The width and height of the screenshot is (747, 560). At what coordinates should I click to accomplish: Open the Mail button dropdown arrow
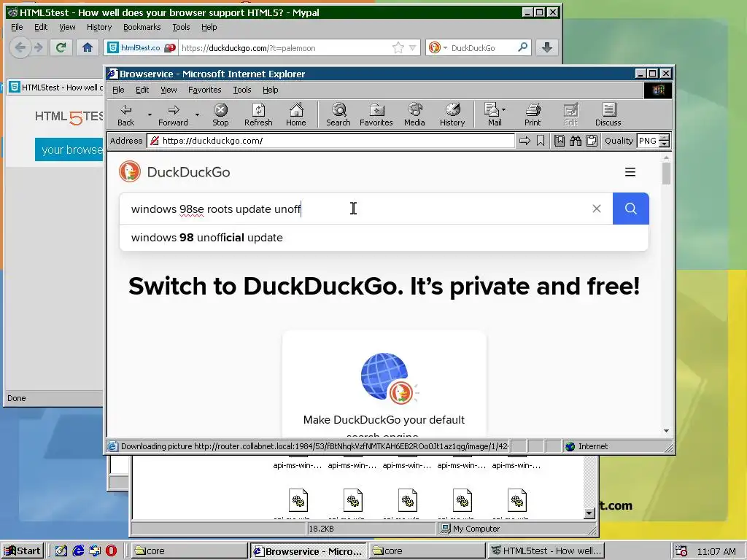[504, 109]
